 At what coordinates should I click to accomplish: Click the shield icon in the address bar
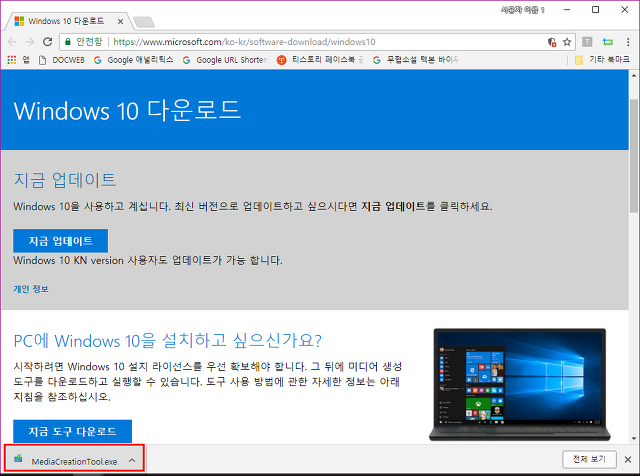tap(552, 42)
